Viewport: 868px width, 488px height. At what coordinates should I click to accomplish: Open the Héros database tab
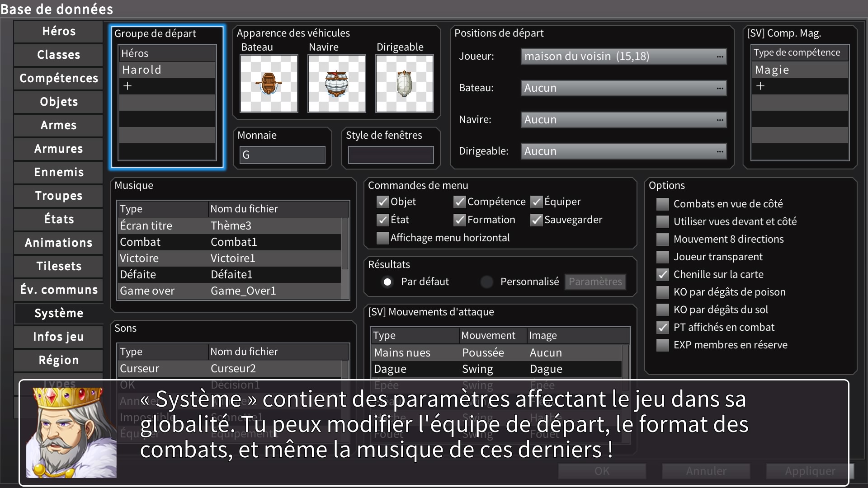click(x=59, y=31)
